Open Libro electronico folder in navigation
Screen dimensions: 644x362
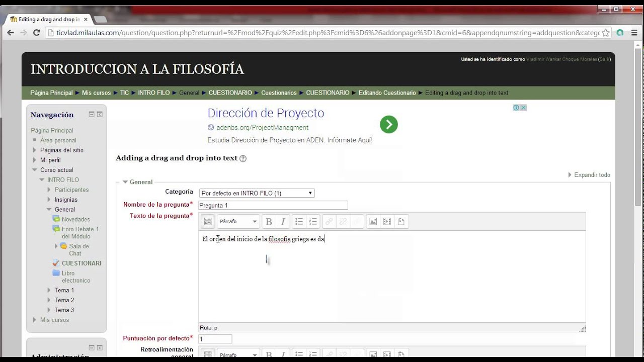coord(76,277)
